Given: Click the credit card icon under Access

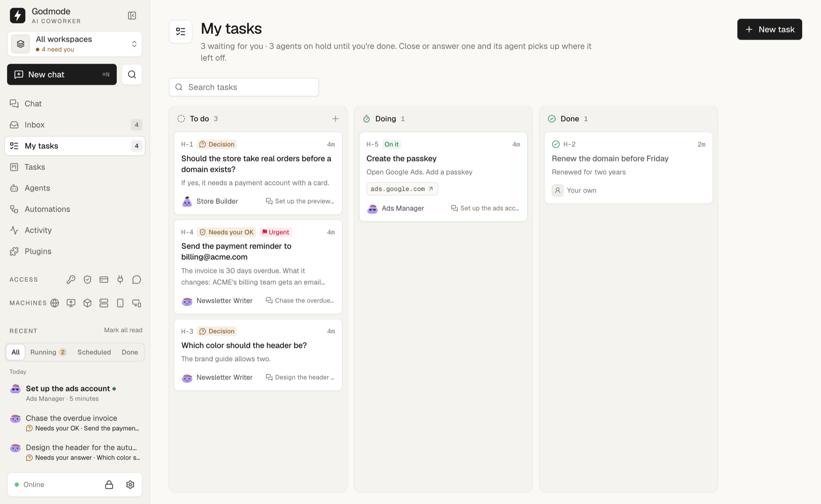Looking at the screenshot, I should (104, 279).
